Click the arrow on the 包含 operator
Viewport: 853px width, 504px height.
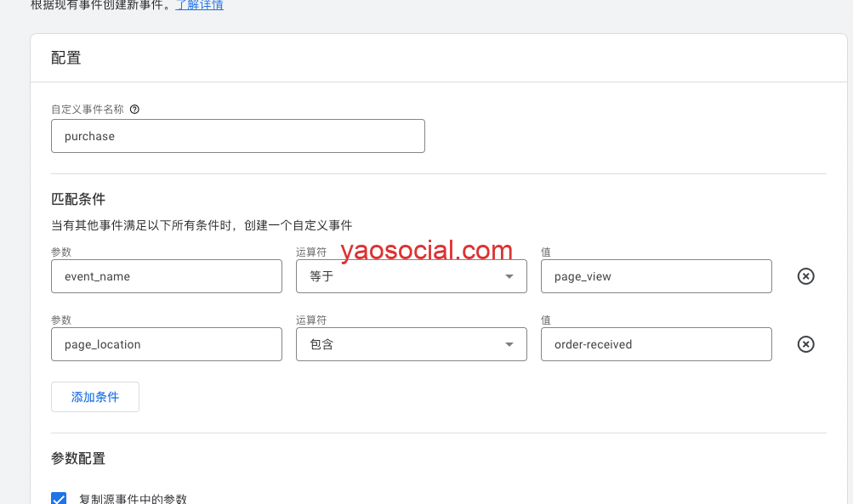click(509, 344)
